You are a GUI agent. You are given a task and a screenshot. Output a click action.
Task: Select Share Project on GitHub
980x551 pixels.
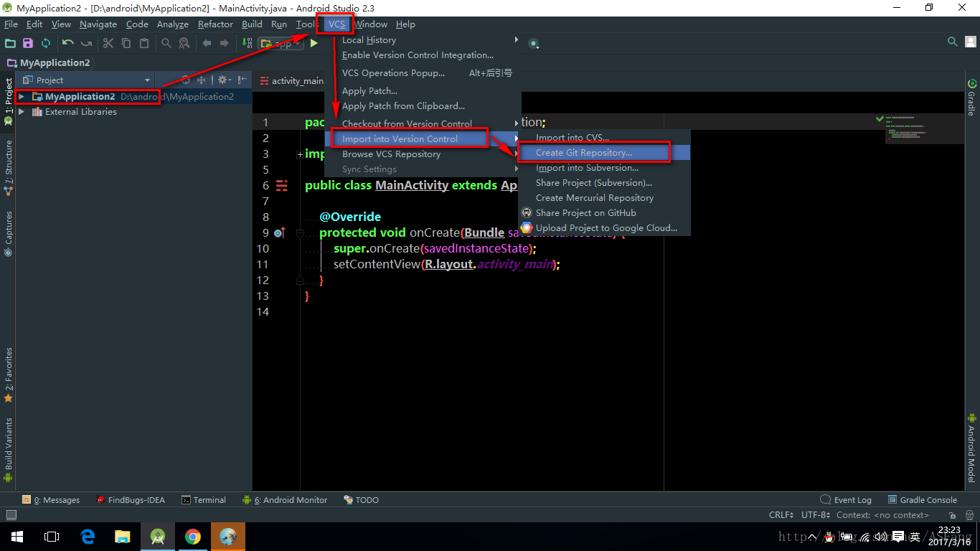(x=604, y=213)
